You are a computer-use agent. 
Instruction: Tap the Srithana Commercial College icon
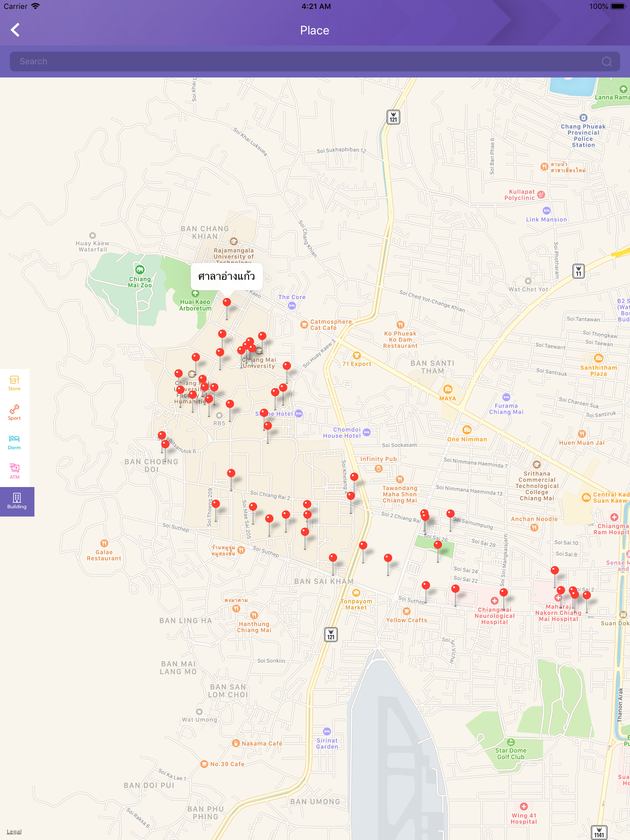(536, 465)
